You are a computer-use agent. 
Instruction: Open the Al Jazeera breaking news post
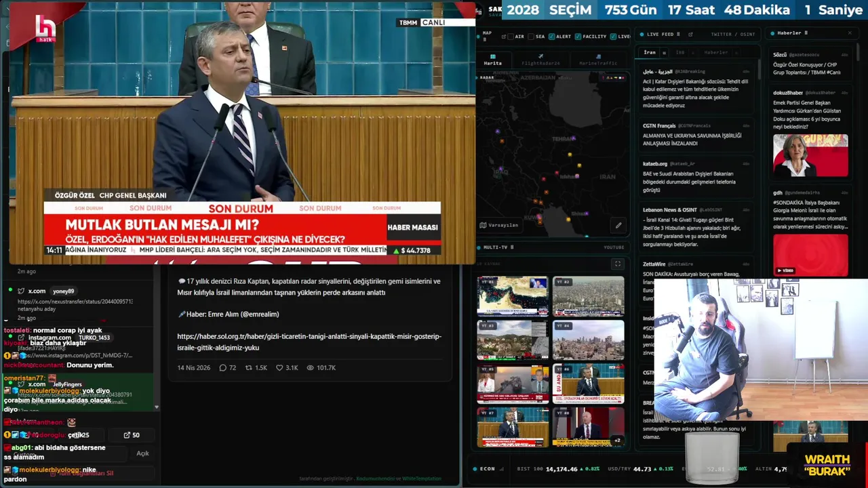[x=696, y=88]
